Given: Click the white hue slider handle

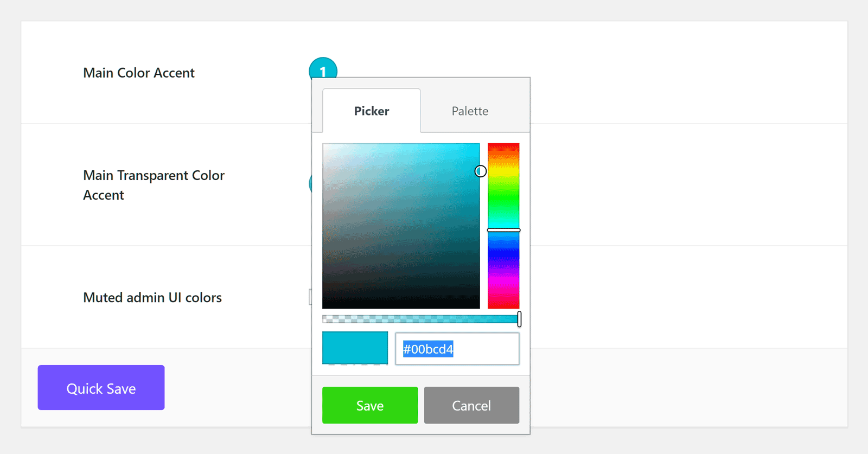Looking at the screenshot, I should (x=503, y=230).
